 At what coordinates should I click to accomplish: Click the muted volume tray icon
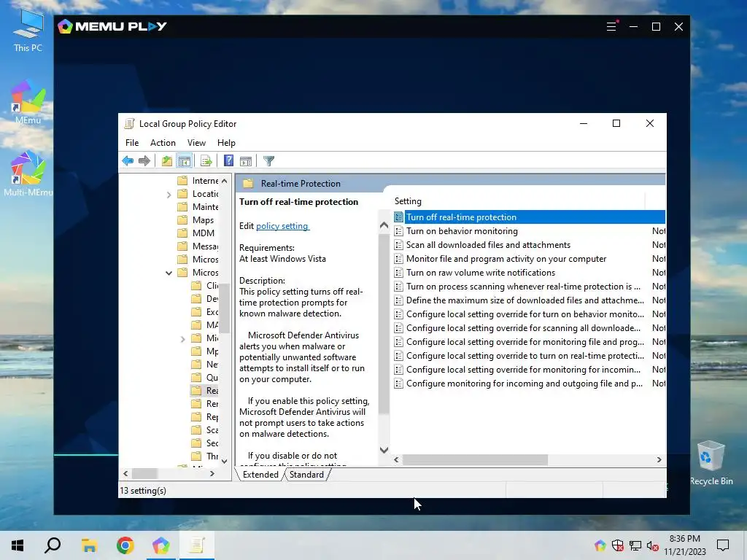[653, 545]
